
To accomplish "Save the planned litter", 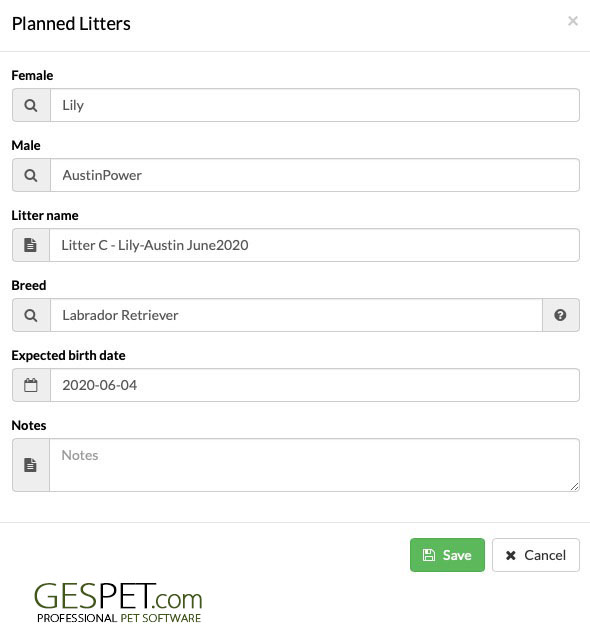I will pos(447,555).
